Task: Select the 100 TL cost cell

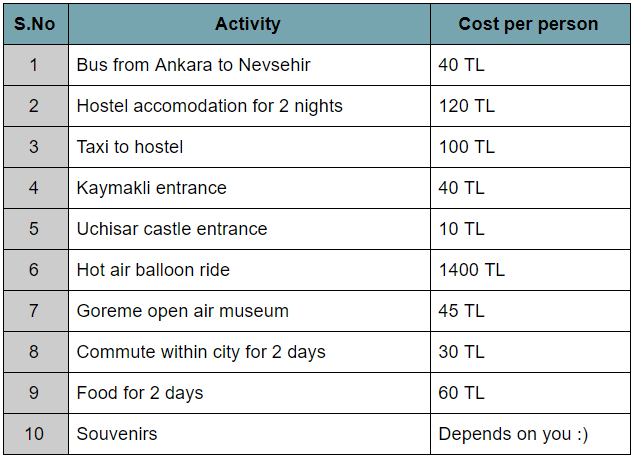Action: click(467, 147)
